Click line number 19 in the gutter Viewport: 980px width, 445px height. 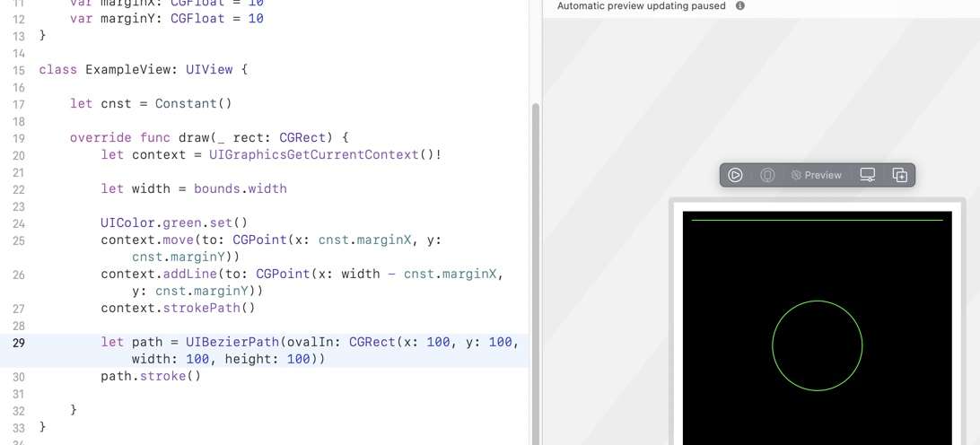tap(19, 138)
